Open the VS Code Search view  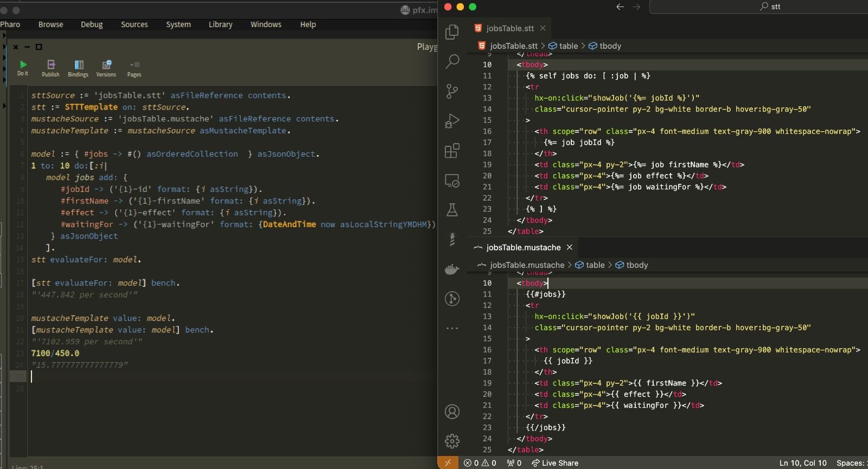452,61
